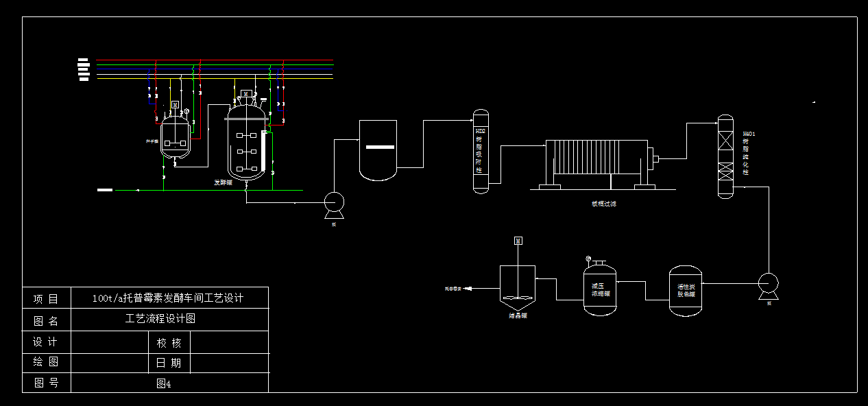Click the motor M box atop the fermentation tank

(x=246, y=94)
